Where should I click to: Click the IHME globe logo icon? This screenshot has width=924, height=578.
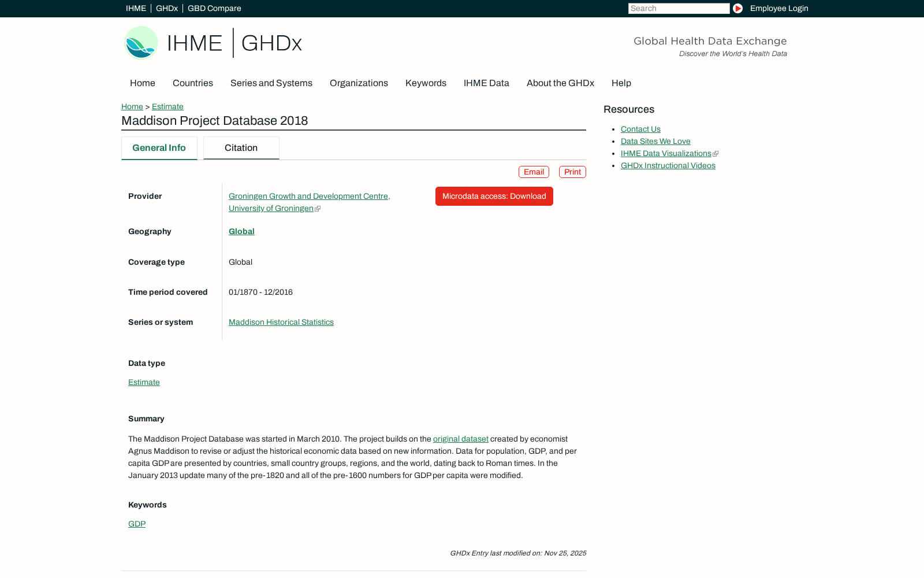pyautogui.click(x=141, y=43)
